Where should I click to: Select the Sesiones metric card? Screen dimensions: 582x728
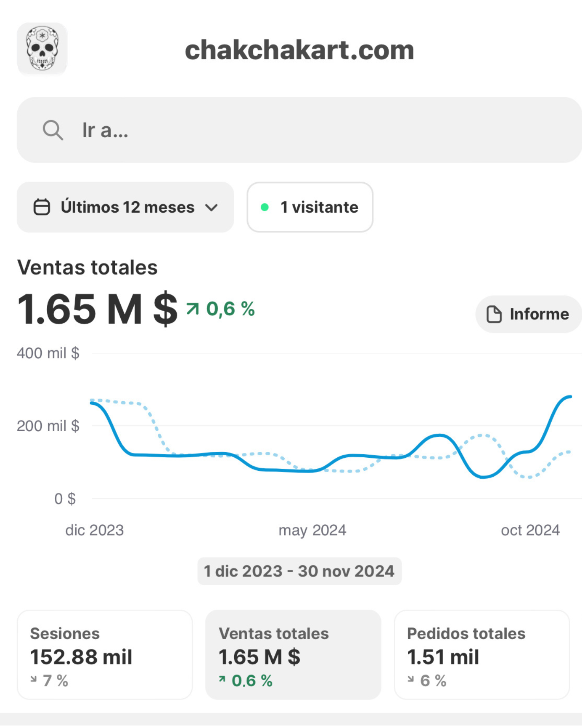pyautogui.click(x=105, y=655)
